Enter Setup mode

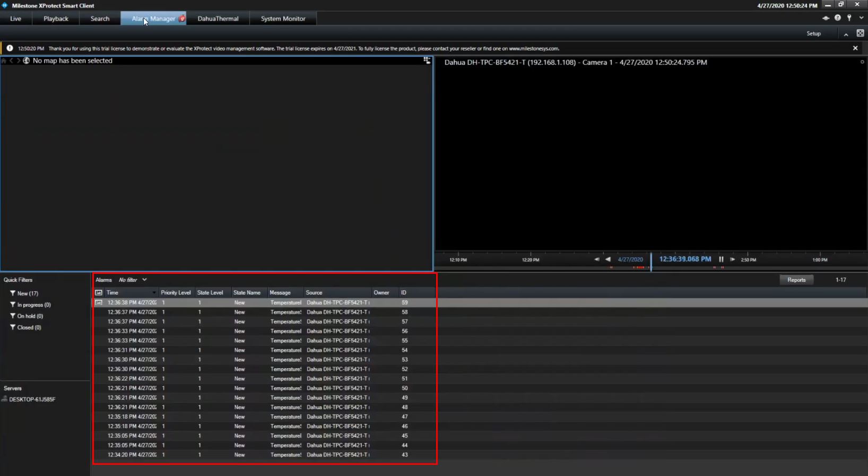point(813,33)
